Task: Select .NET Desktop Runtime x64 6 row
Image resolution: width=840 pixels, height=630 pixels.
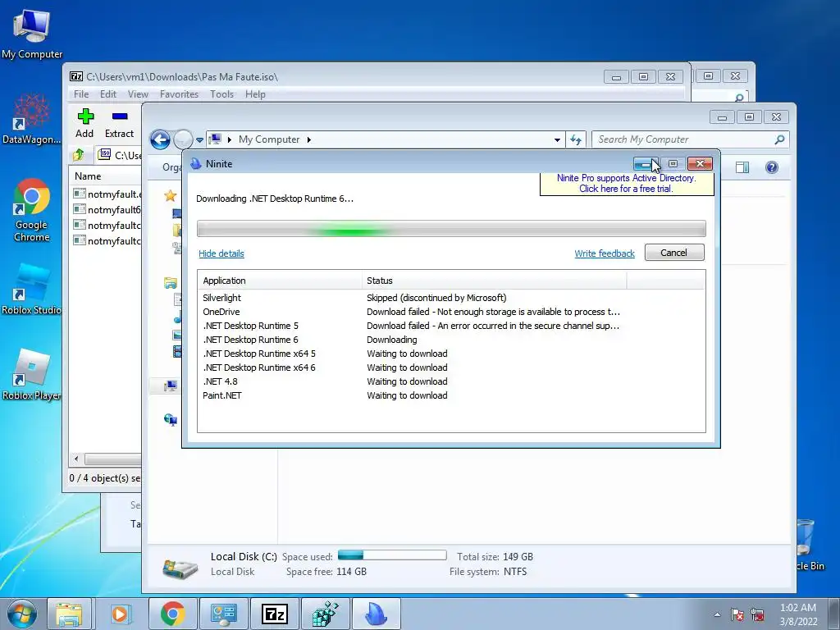Action: pyautogui.click(x=451, y=367)
